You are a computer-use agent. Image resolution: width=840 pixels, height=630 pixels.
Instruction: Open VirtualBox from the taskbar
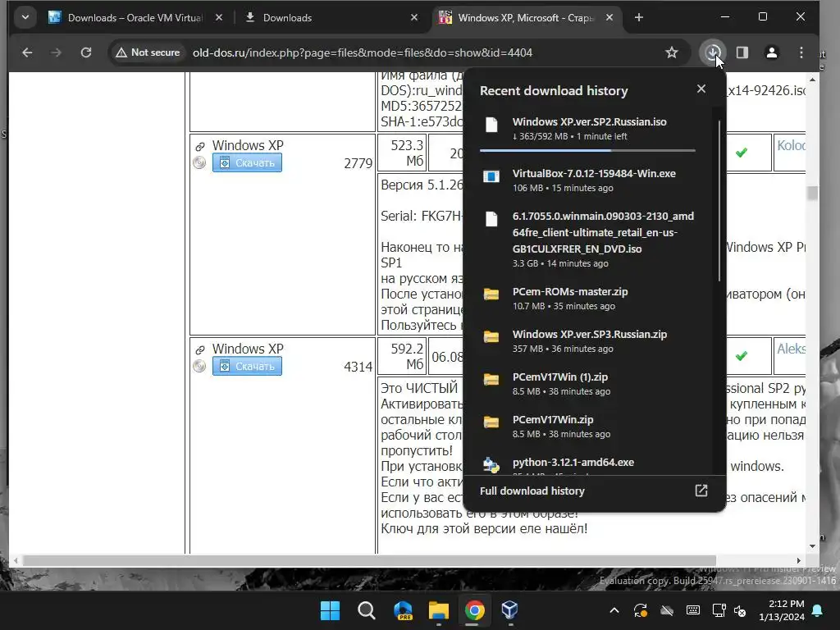coord(509,610)
